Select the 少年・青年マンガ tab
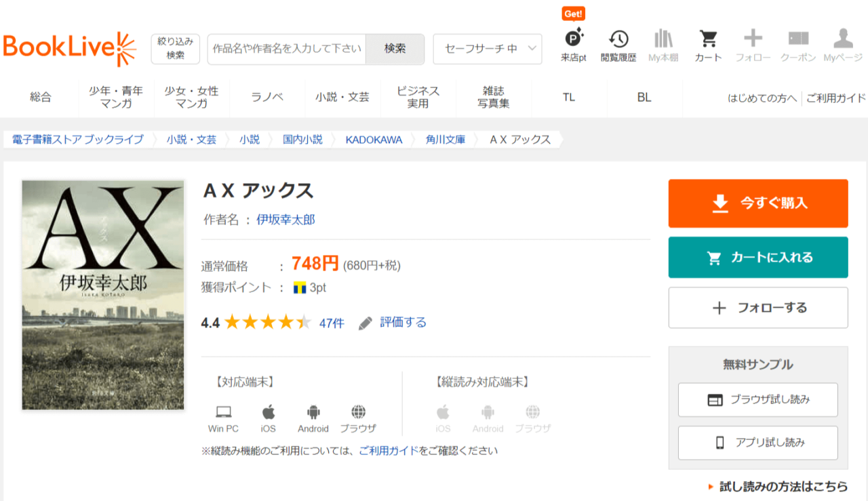Viewport: 868px width, 501px height. click(x=116, y=97)
